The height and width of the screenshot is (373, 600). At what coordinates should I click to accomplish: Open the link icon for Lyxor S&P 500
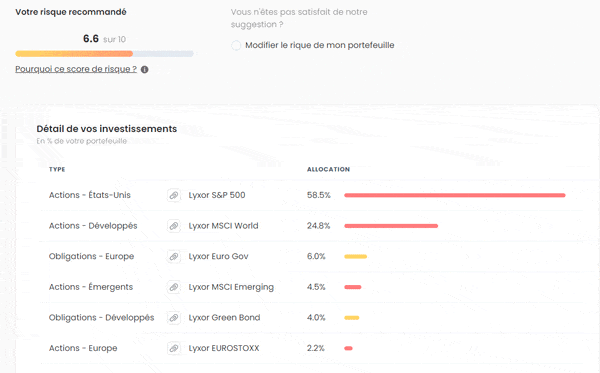click(x=174, y=195)
